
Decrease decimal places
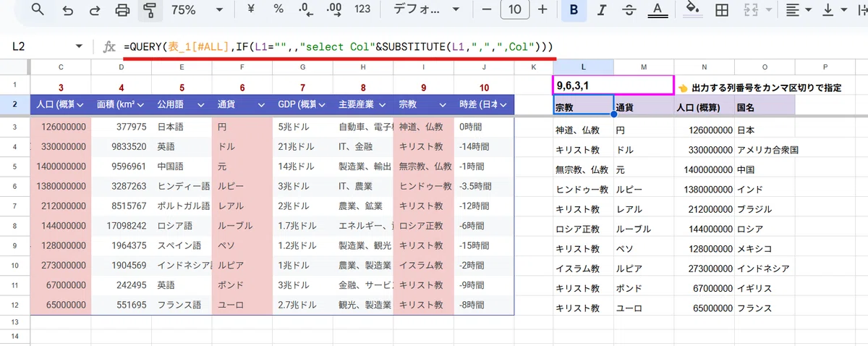point(306,10)
